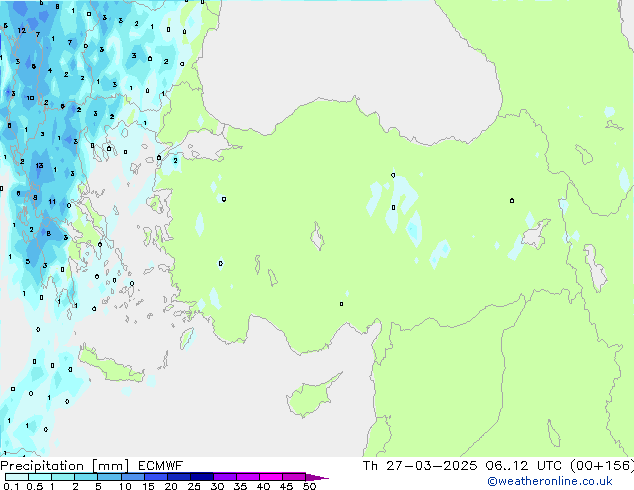Pick the 25–30 mm dark navy legend swatch
Viewport: 634px width, 490px height.
(x=202, y=477)
